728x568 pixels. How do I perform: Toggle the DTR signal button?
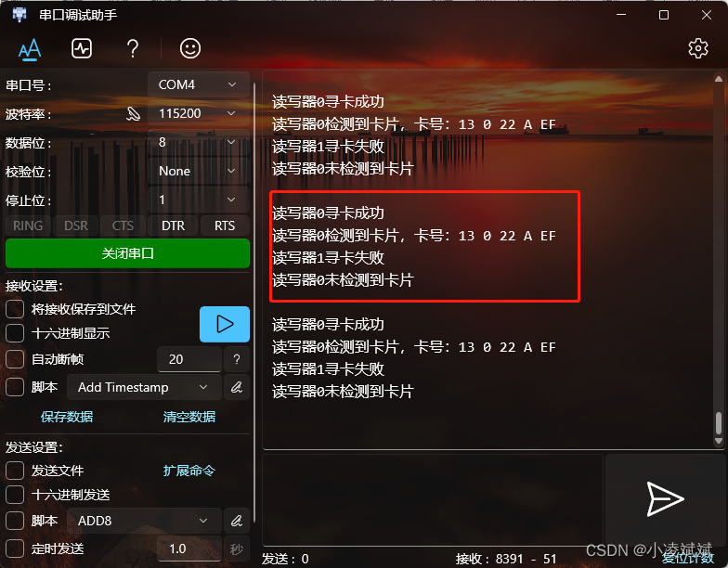click(x=173, y=226)
